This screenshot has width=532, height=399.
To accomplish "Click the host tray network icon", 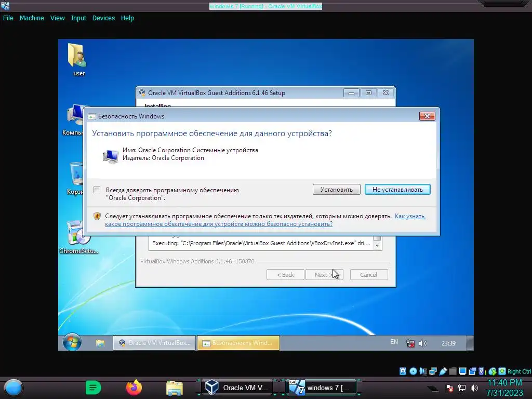I will pyautogui.click(x=462, y=388).
